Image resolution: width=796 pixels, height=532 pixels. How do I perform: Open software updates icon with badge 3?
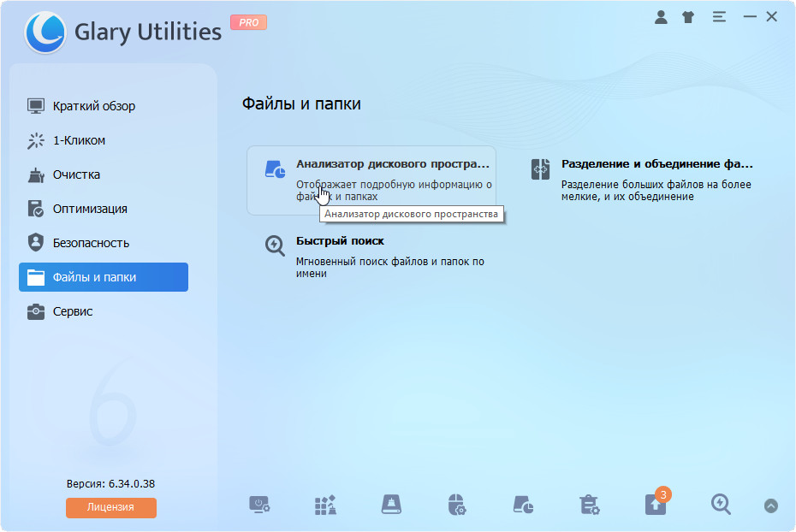[x=655, y=505]
